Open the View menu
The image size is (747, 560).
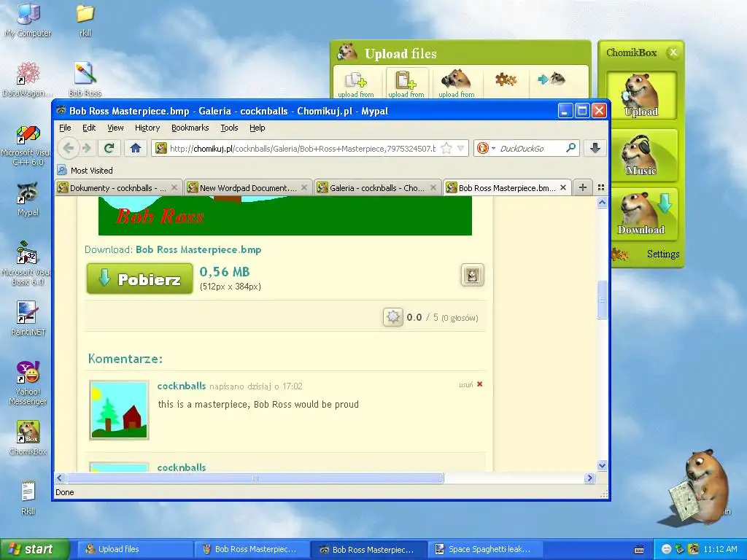tap(115, 128)
